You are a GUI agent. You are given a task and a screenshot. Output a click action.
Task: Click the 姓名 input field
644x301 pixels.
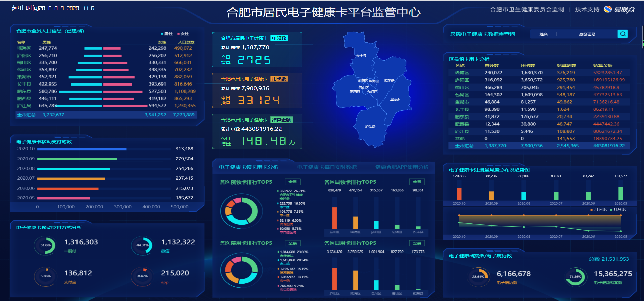[543, 34]
